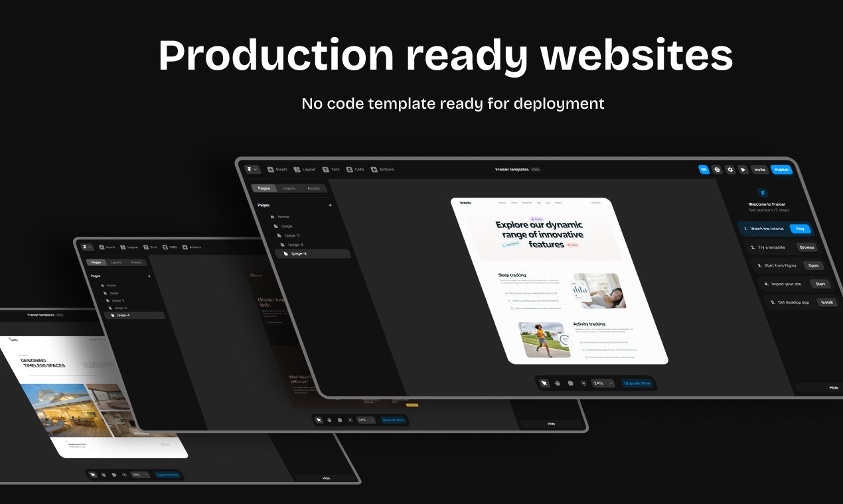This screenshot has width=843, height=504.
Task: Select arrow pointer tool in middle window bottom bar
Action: pos(319,420)
